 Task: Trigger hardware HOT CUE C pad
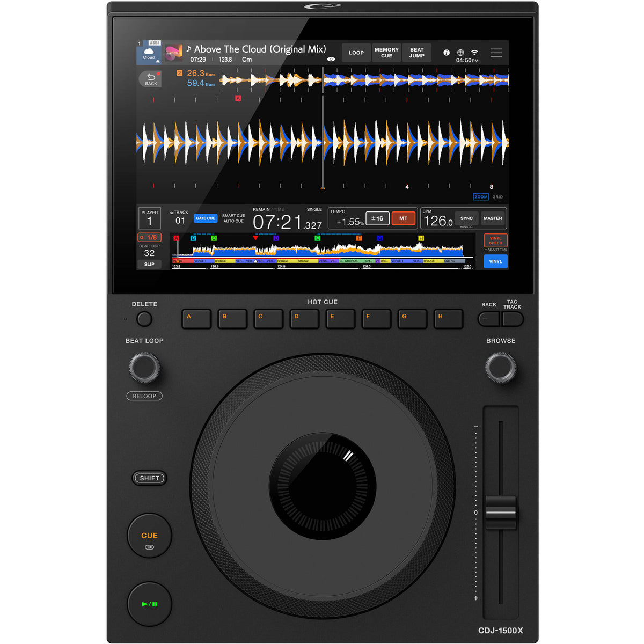268,319
